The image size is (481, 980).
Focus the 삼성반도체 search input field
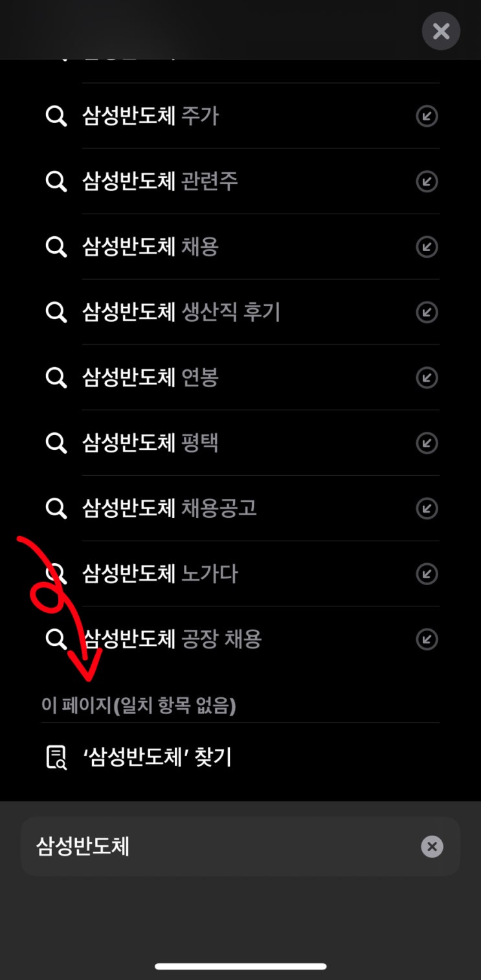pos(240,847)
